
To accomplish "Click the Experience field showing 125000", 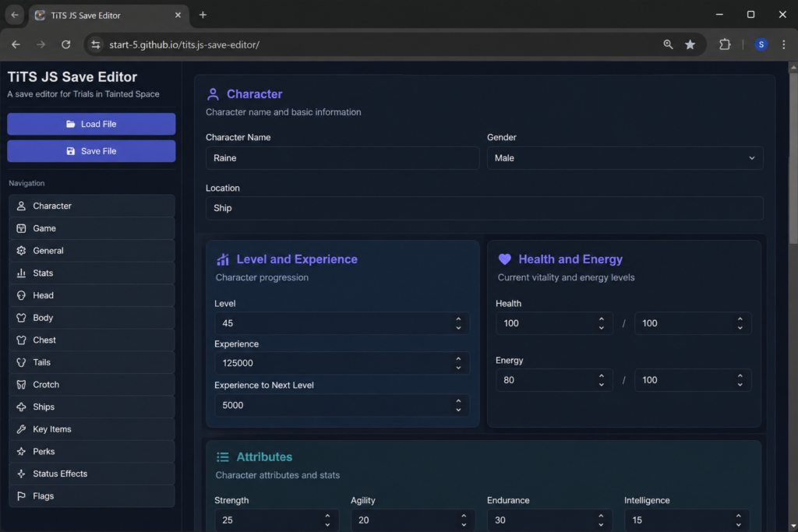I will (x=342, y=363).
